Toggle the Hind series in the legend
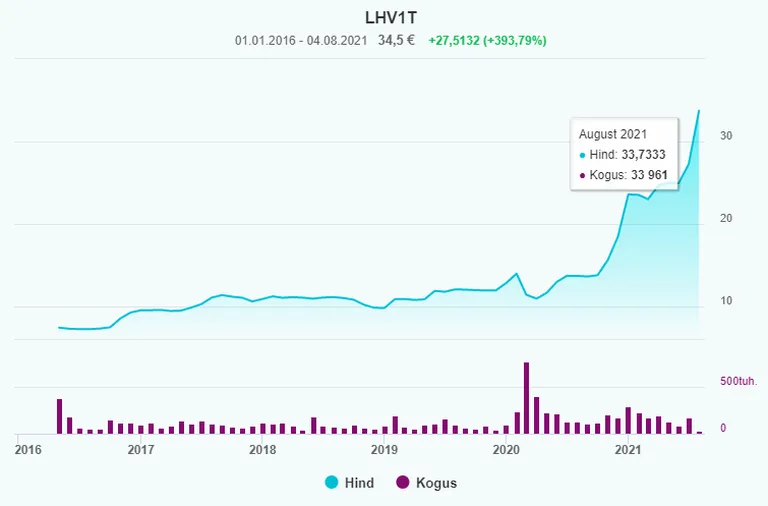Image resolution: width=768 pixels, height=506 pixels. pos(350,482)
